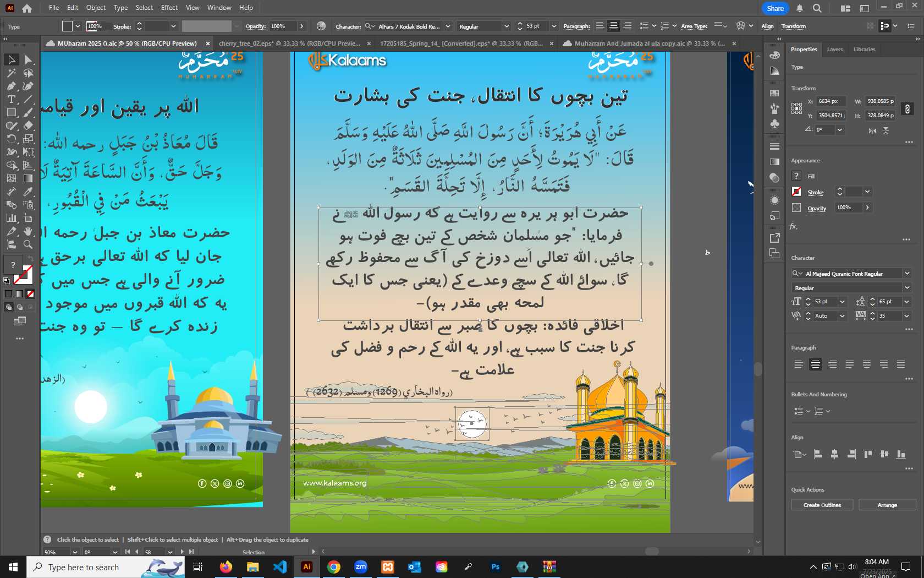This screenshot has height=578, width=924.
Task: Open the zoom level 50% dropdown
Action: (75, 552)
